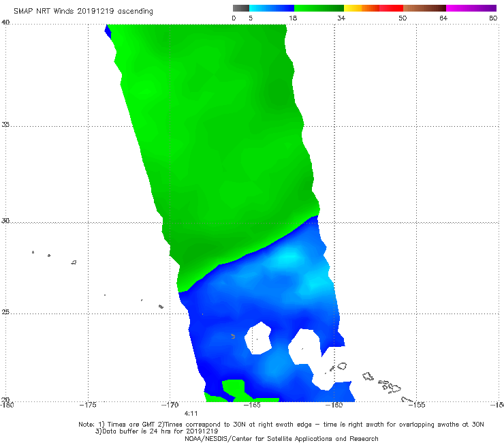Screen dimensions: 504x443
Task: Click the latitude label 25
Action: pos(5,311)
